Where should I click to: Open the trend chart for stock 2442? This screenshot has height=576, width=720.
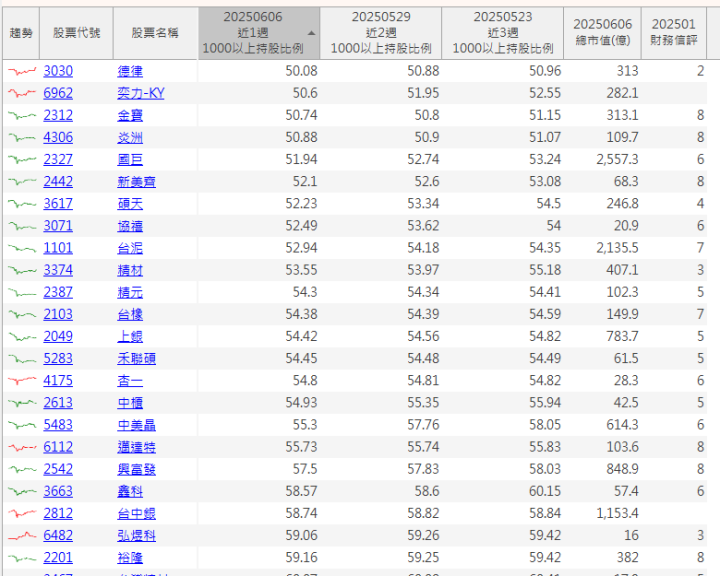[x=22, y=181]
